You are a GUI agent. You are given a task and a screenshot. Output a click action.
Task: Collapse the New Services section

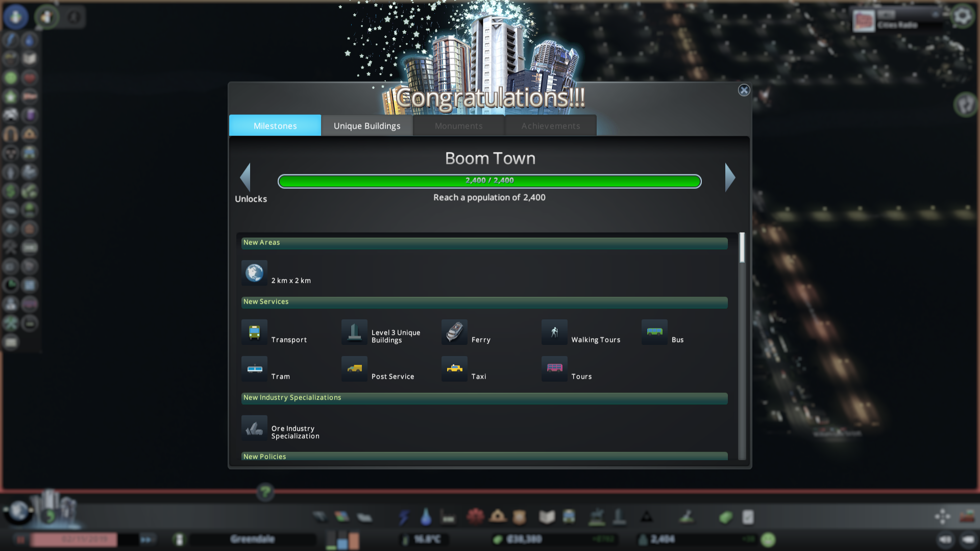(484, 302)
